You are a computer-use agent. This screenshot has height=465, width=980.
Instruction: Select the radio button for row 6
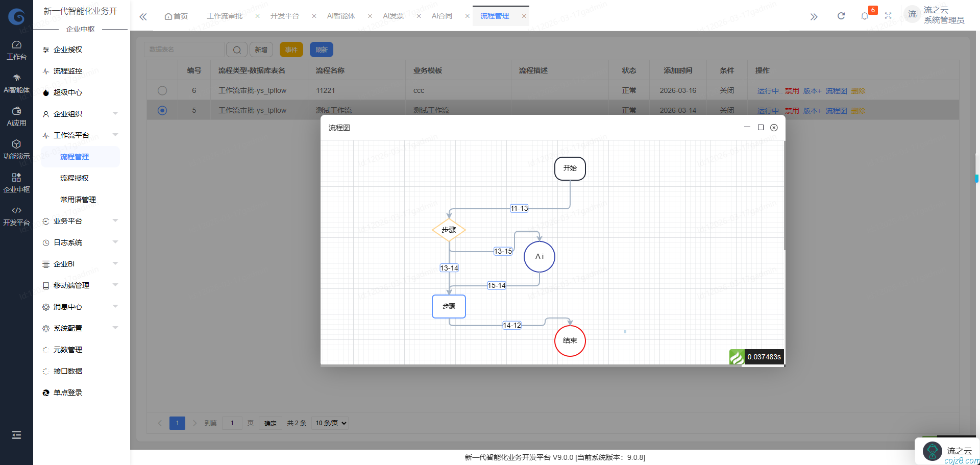[x=162, y=90]
